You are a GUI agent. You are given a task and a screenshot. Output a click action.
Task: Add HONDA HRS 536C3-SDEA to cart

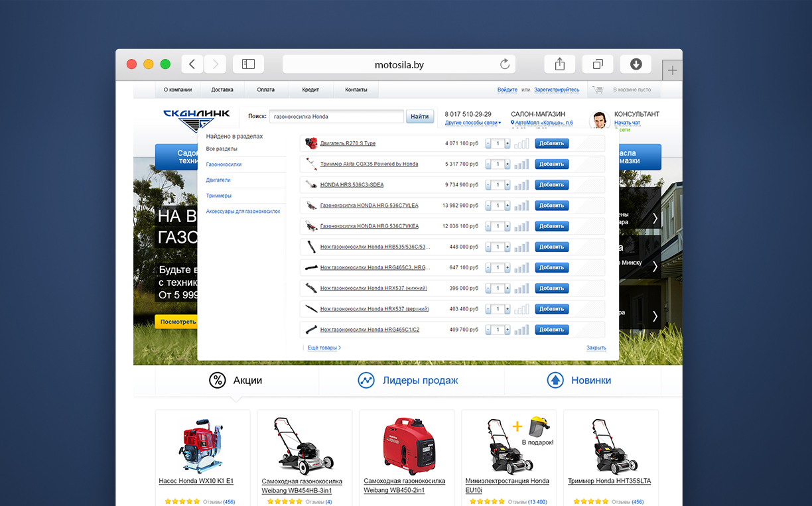click(552, 185)
